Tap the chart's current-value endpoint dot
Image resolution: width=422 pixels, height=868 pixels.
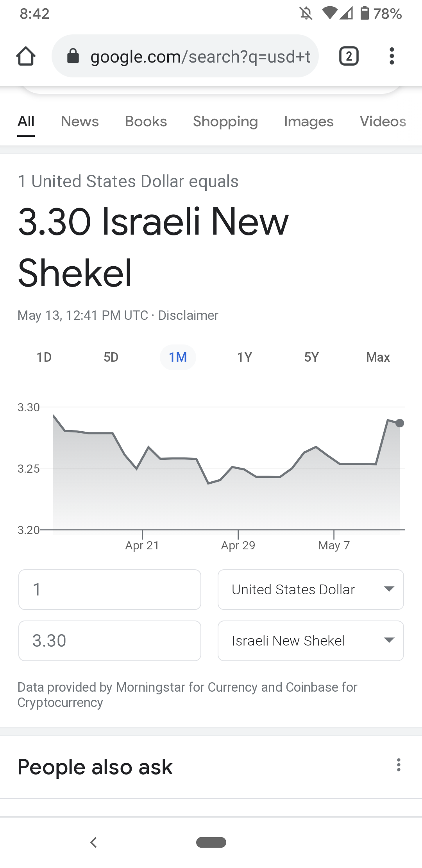point(400,423)
